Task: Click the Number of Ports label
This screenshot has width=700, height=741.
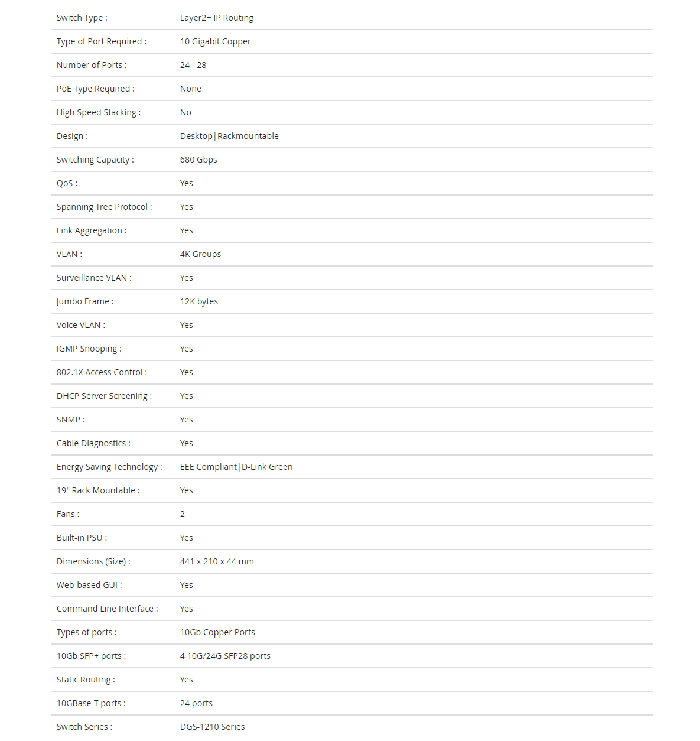Action: click(92, 65)
